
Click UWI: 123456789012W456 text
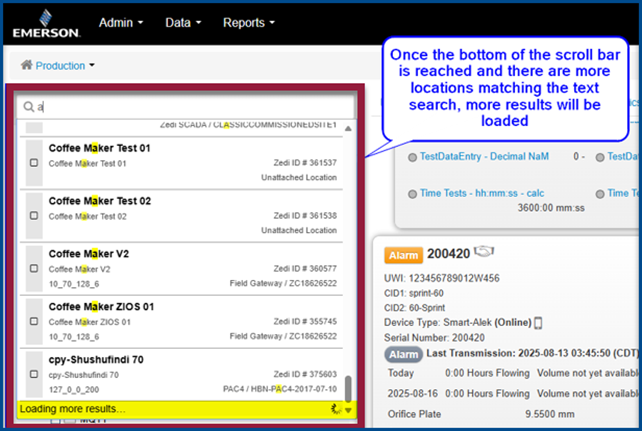[442, 278]
